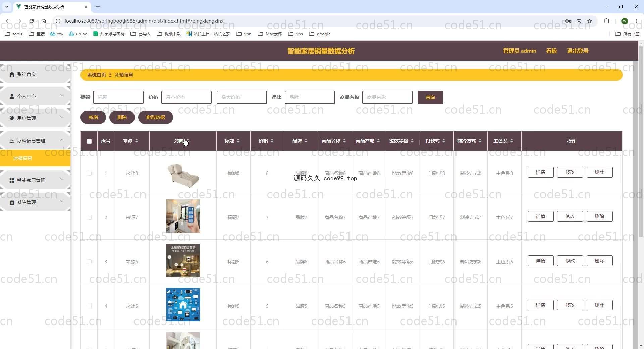The height and width of the screenshot is (349, 644).
Task: Open the 看板 dashboard link
Action: tap(551, 51)
